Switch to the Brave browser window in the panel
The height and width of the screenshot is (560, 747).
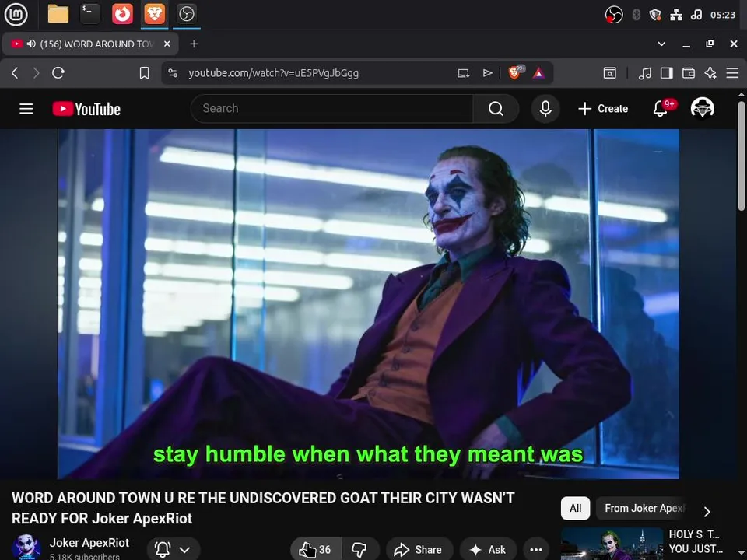154,14
